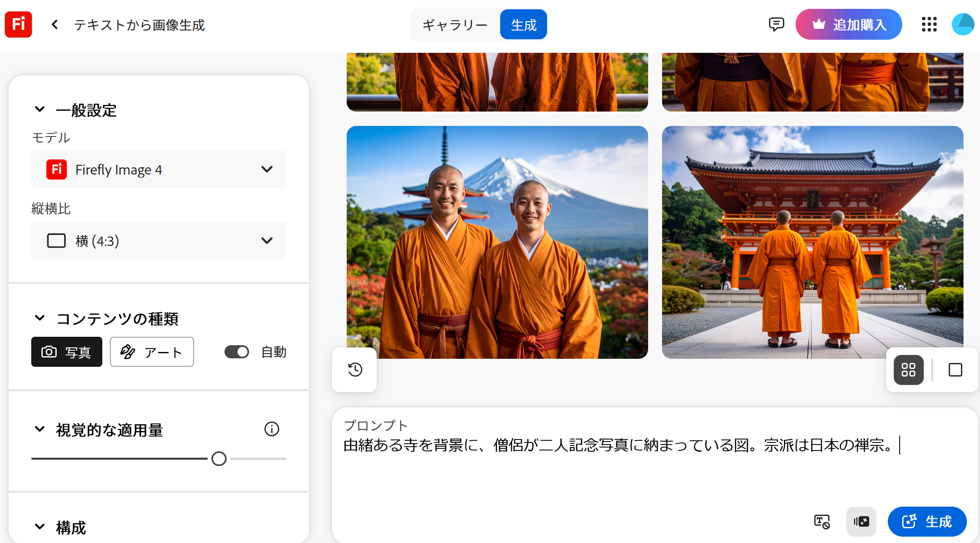The image size is (980, 543).
Task: Switch to single image view
Action: coord(955,370)
